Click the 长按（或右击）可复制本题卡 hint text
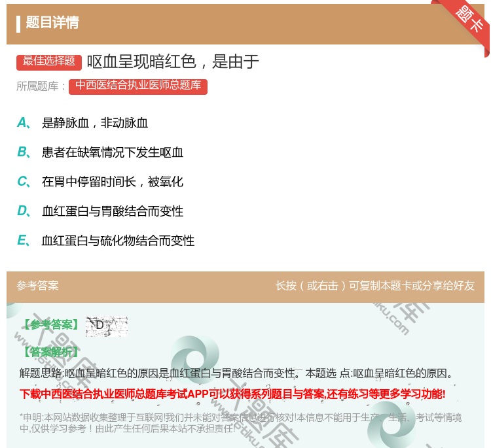 pyautogui.click(x=375, y=286)
